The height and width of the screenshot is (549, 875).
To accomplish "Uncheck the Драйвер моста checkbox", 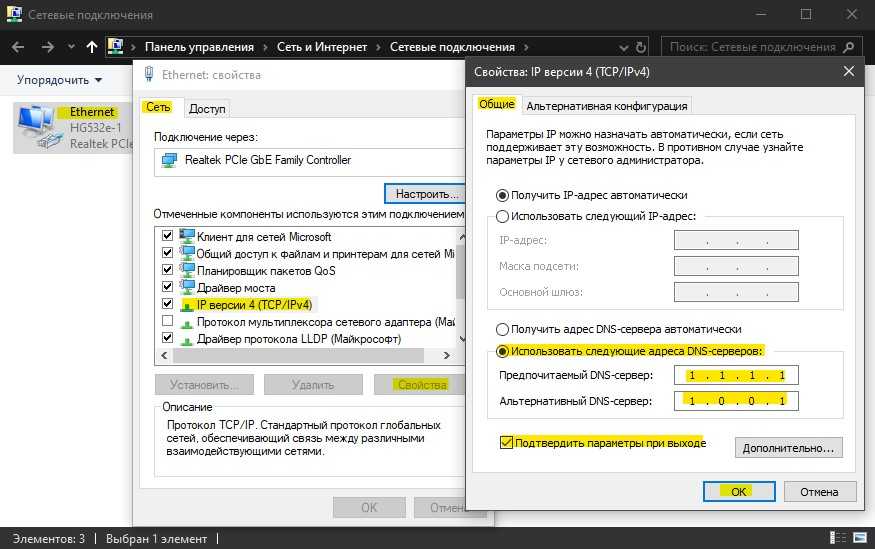I will tap(167, 287).
